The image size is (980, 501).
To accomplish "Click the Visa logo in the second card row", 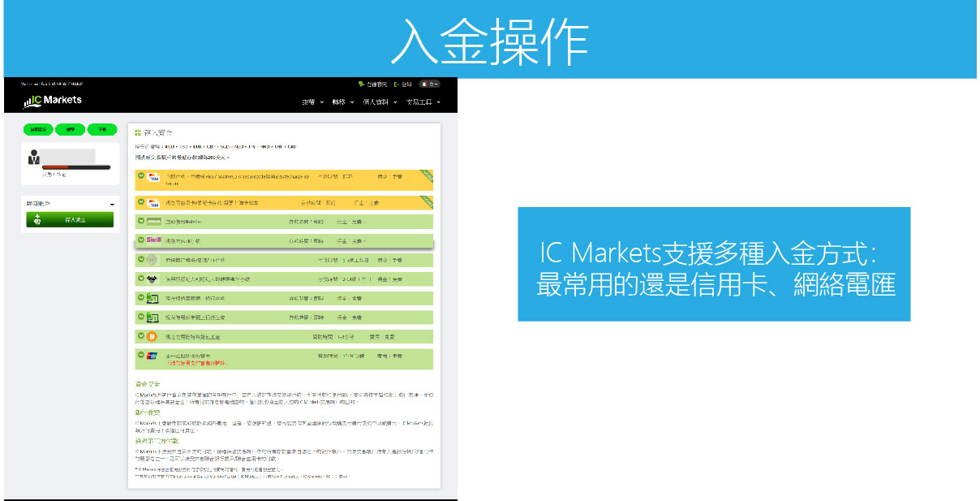I will pyautogui.click(x=154, y=202).
